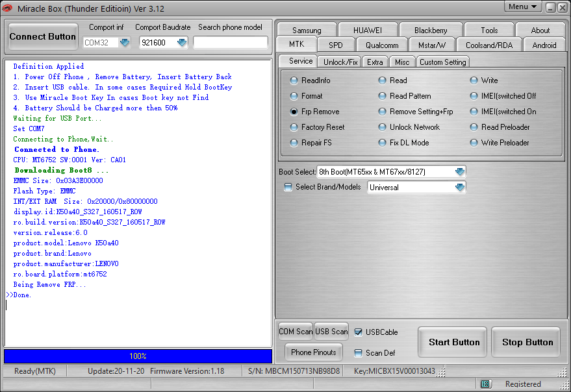This screenshot has width=571, height=392.
Task: Switch to the Android tab
Action: (544, 45)
